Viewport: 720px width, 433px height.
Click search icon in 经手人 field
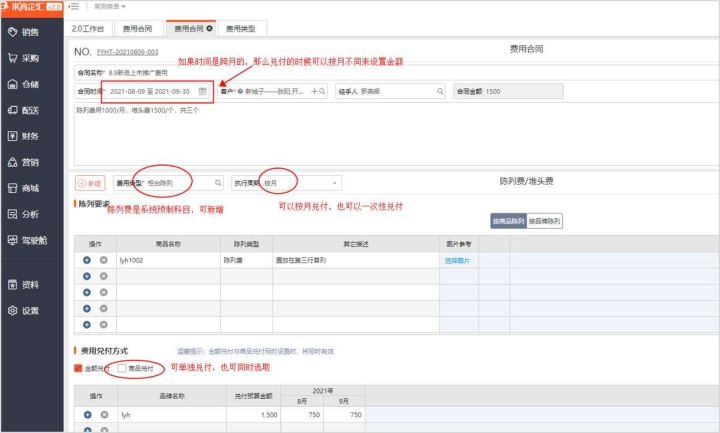click(x=439, y=91)
